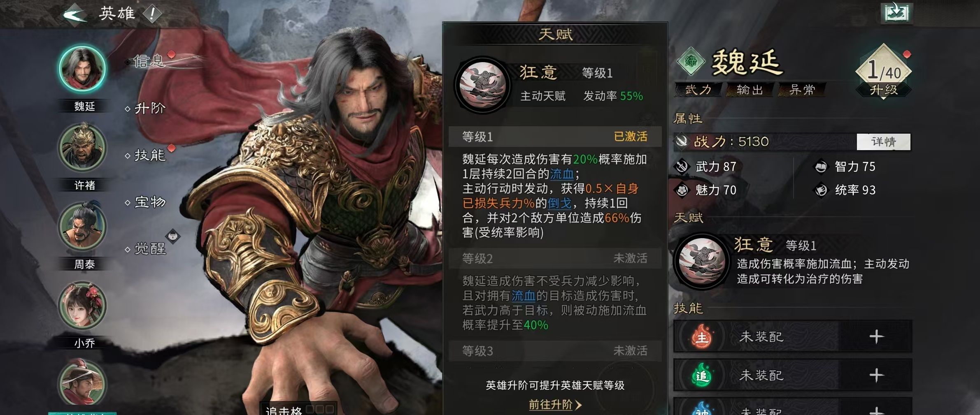Open the exclamation info icon next to 英雄
The height and width of the screenshot is (415, 980).
[152, 14]
